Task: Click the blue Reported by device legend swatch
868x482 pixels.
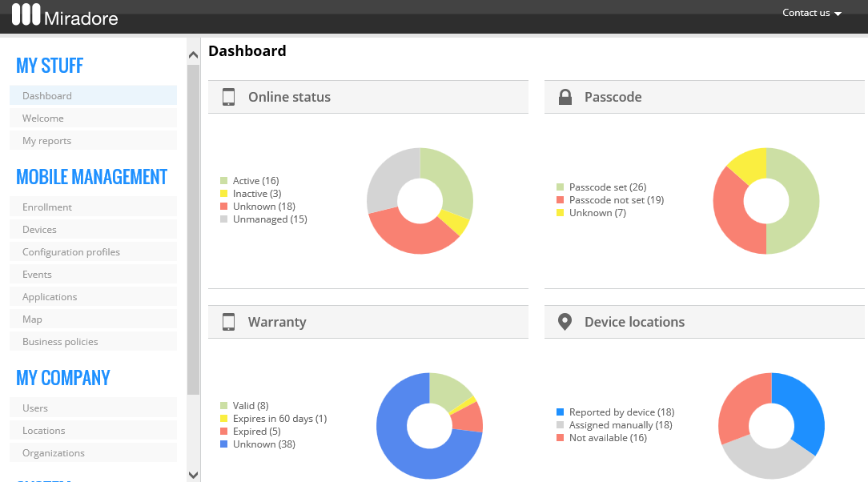Action: tap(561, 412)
